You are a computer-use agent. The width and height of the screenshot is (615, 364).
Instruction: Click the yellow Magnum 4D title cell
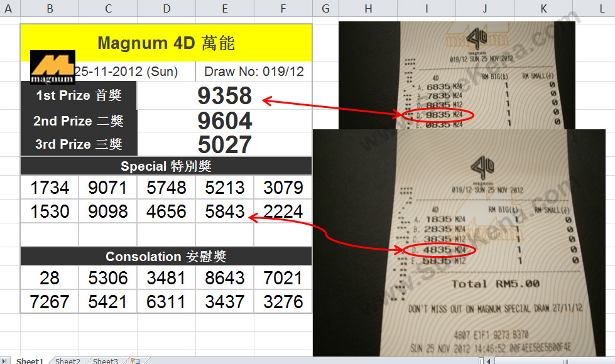(x=166, y=43)
